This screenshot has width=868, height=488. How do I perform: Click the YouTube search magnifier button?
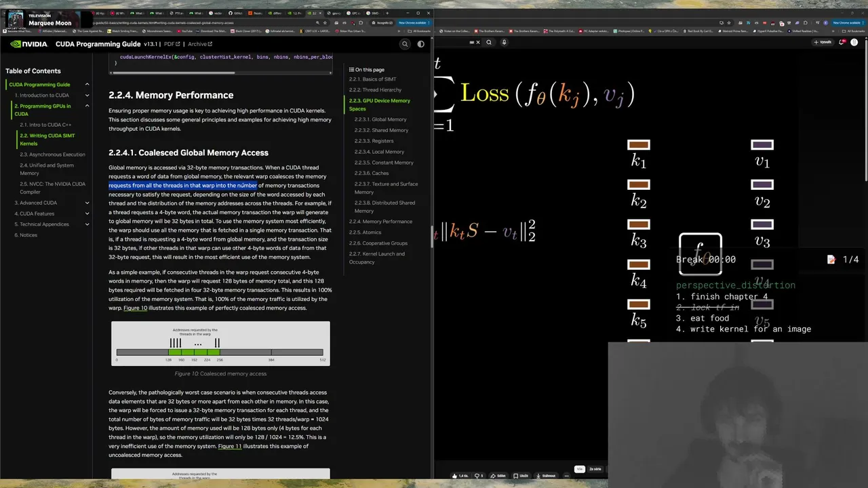[489, 42]
